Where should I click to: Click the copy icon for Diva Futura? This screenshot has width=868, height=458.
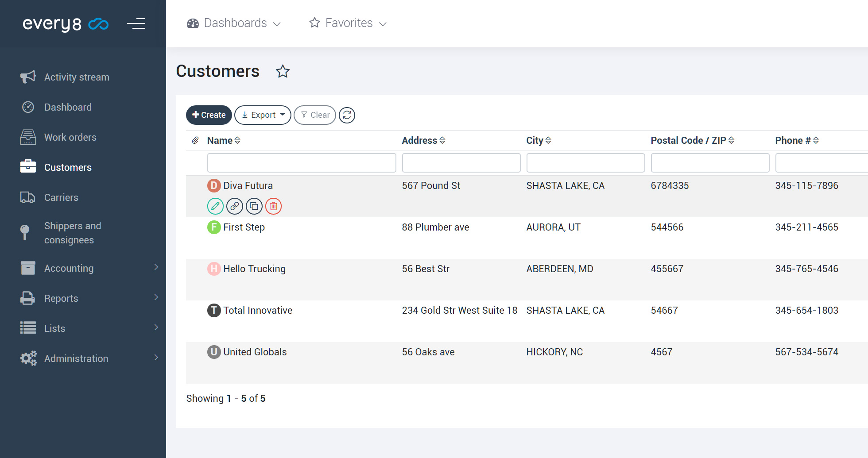tap(254, 206)
